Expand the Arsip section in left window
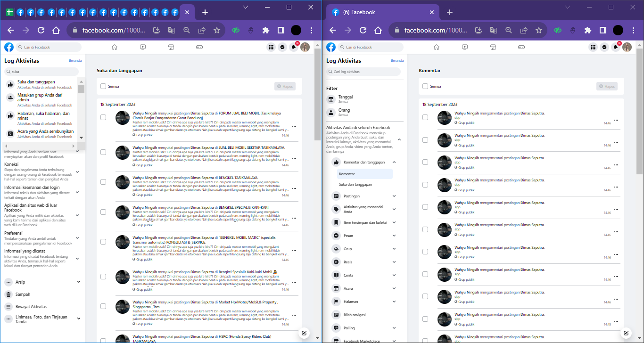This screenshot has height=343, width=644. pos(79,282)
